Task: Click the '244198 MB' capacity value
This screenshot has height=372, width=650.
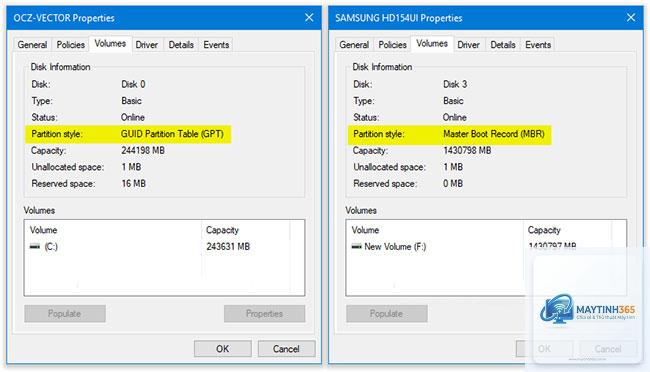Action: pyautogui.click(x=143, y=150)
